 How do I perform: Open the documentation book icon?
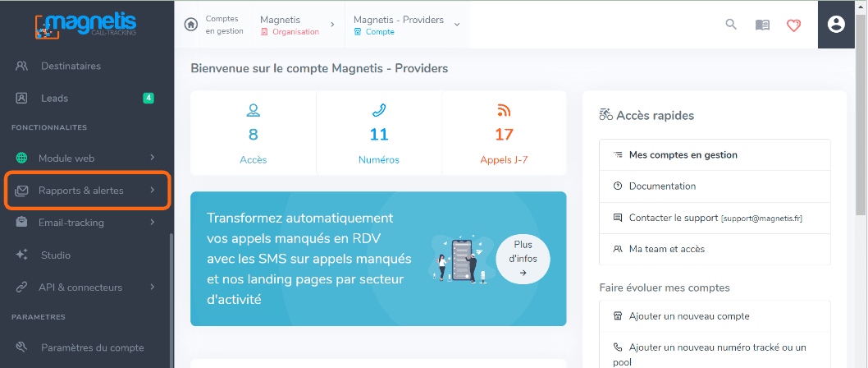[762, 25]
